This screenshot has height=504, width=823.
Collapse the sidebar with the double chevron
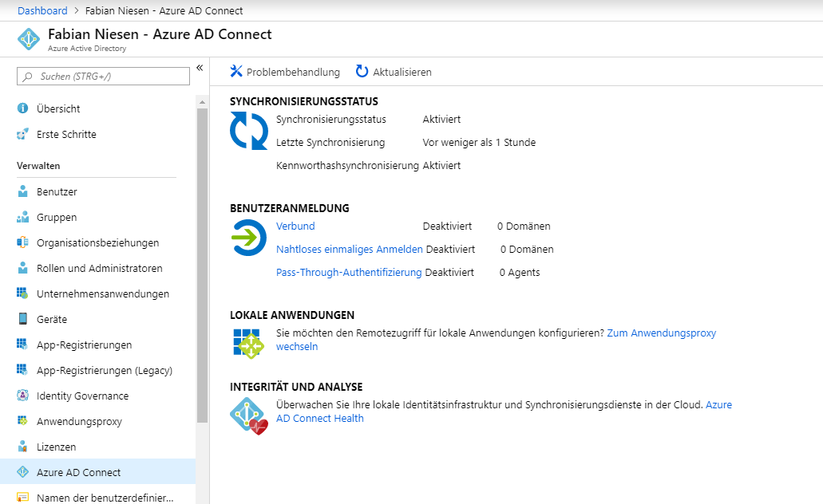click(x=200, y=68)
